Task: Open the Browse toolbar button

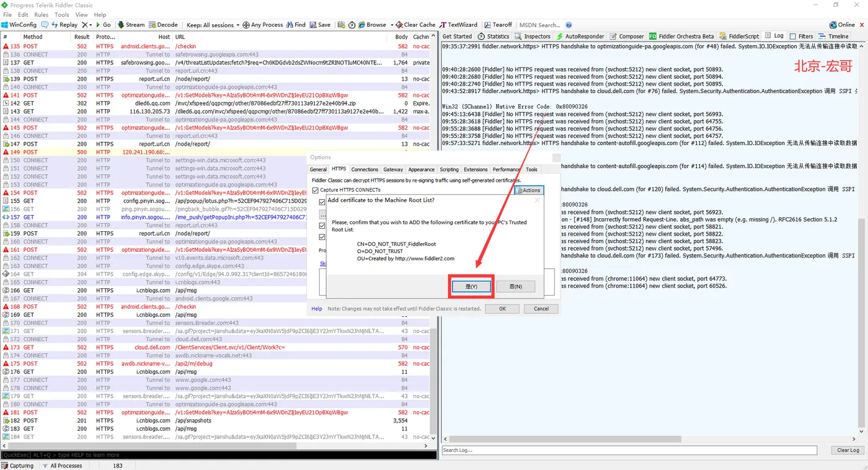Action: 372,25
